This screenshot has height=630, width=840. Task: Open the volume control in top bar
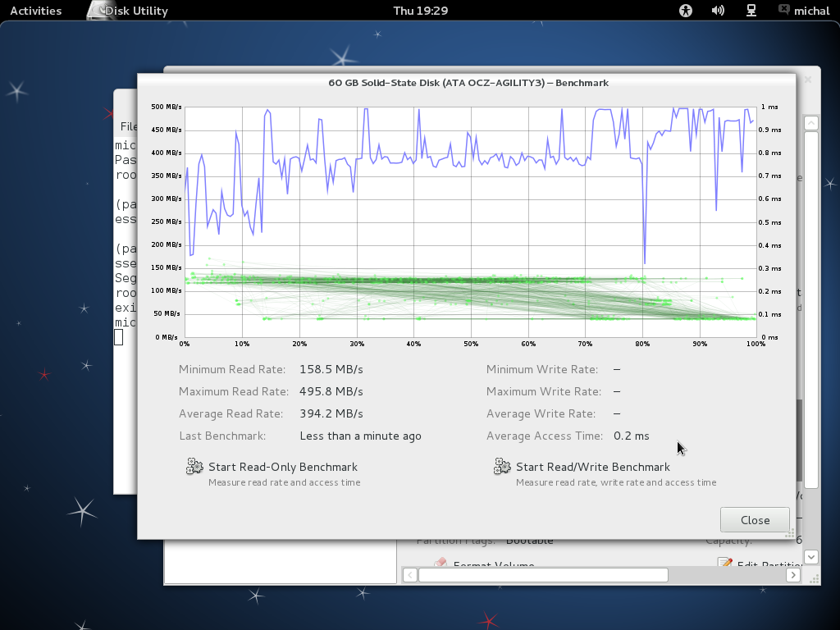pyautogui.click(x=718, y=11)
